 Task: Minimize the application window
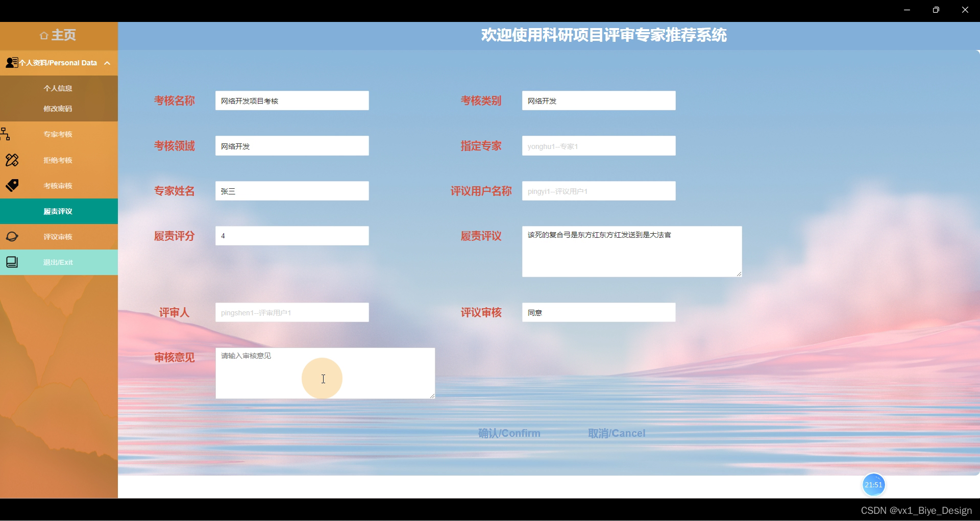(907, 10)
